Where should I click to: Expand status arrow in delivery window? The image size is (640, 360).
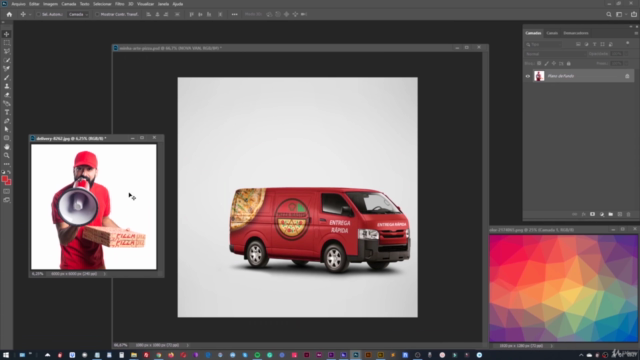pyautogui.click(x=104, y=274)
